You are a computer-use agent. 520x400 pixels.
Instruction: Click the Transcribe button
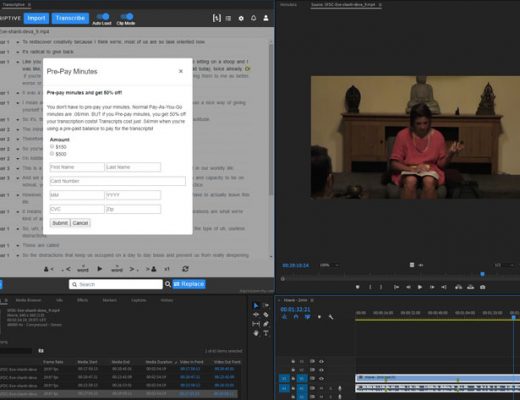click(70, 18)
